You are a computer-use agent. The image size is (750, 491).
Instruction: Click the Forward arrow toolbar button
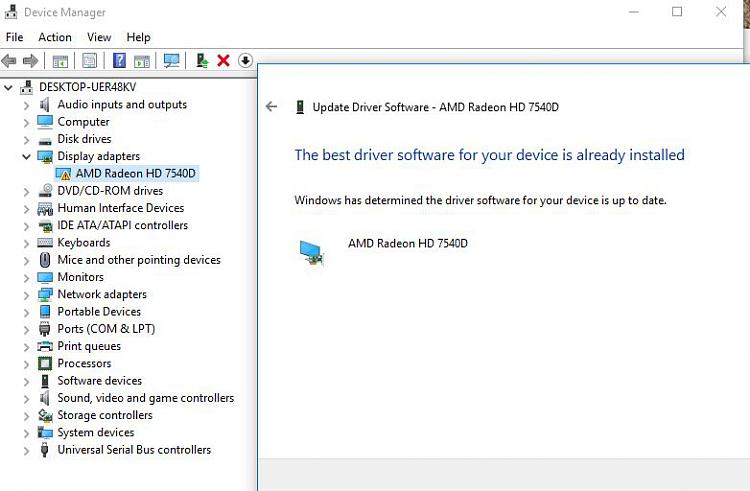[x=30, y=61]
